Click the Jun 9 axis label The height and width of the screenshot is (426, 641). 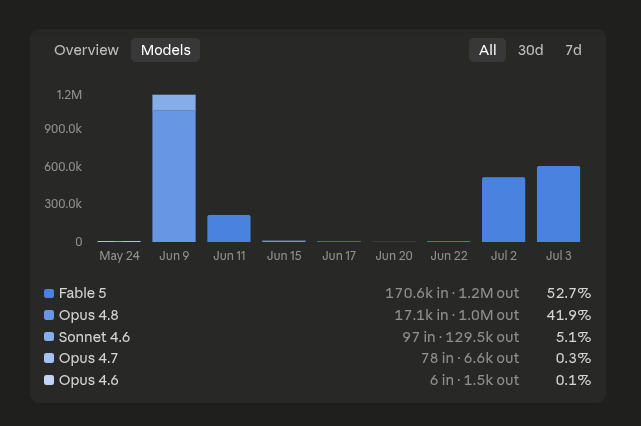point(174,256)
